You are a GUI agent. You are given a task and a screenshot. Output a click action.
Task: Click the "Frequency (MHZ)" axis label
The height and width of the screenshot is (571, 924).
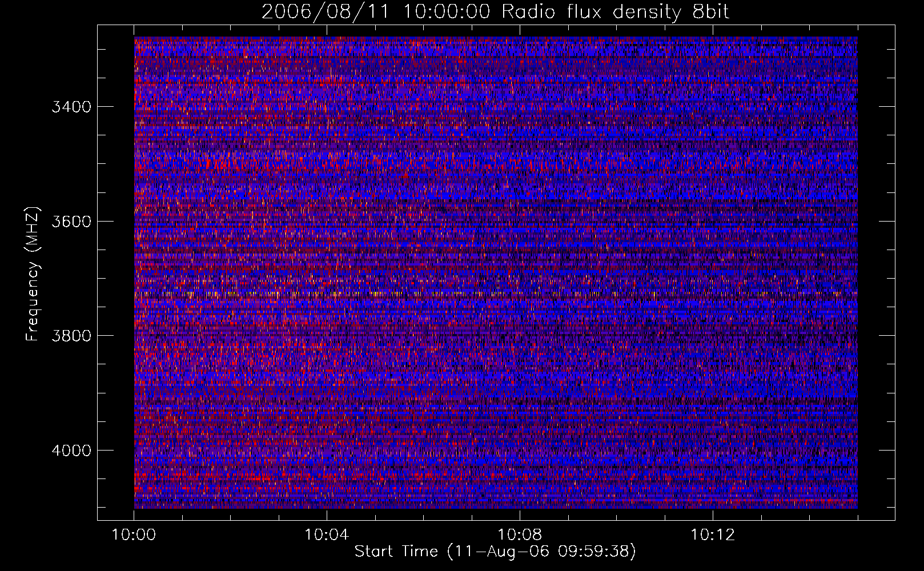click(x=33, y=274)
